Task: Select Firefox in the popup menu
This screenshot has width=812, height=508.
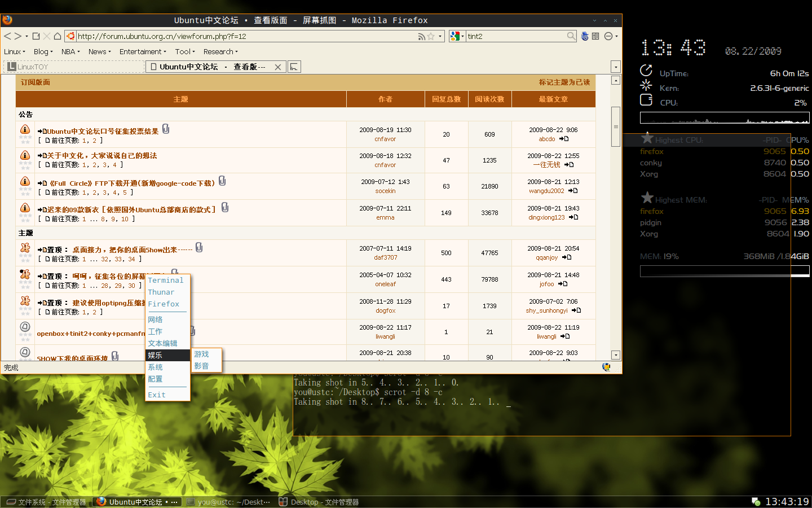Action: point(167,304)
